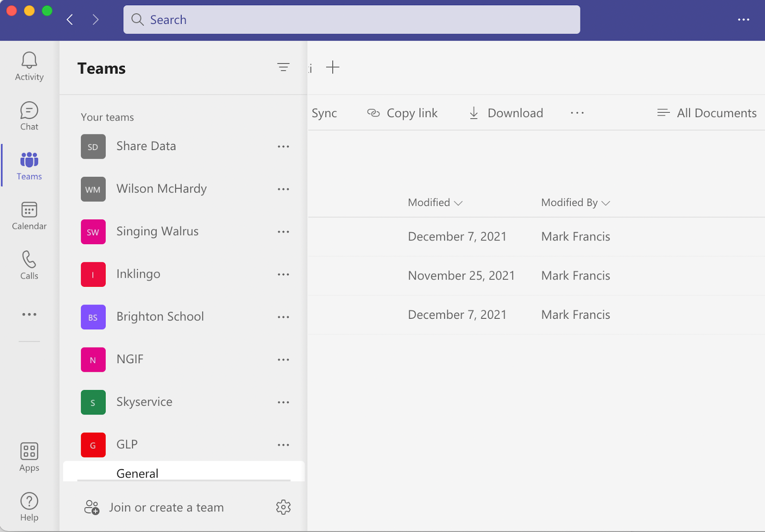The width and height of the screenshot is (765, 532).
Task: Open more options for Skyservice
Action: (x=284, y=402)
